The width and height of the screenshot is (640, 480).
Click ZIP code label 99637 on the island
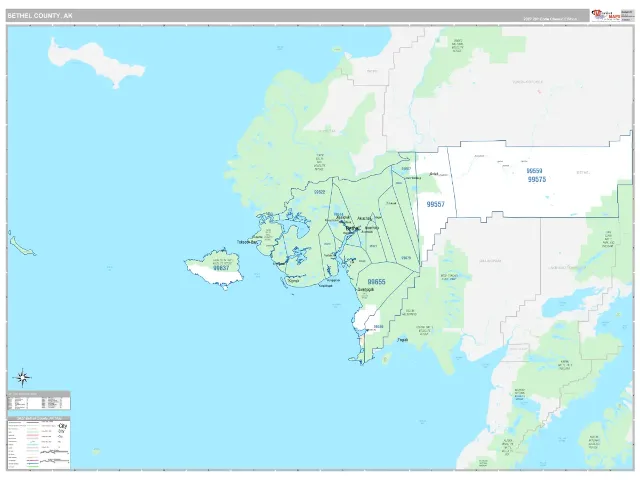(x=221, y=268)
